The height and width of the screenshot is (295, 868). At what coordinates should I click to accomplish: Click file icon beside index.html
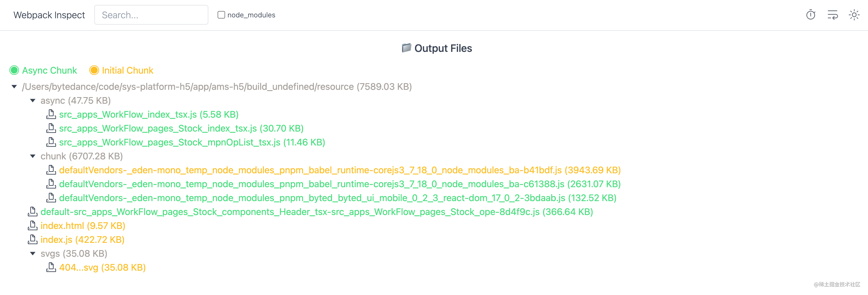click(32, 225)
